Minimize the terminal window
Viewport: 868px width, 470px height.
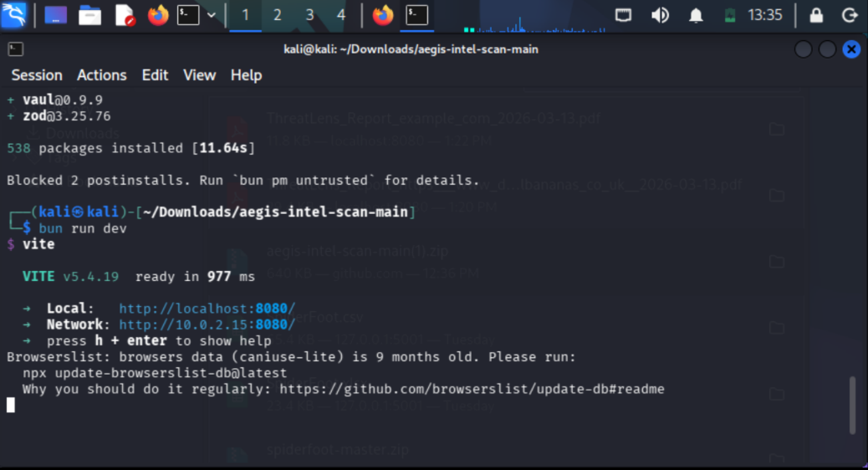pos(804,49)
